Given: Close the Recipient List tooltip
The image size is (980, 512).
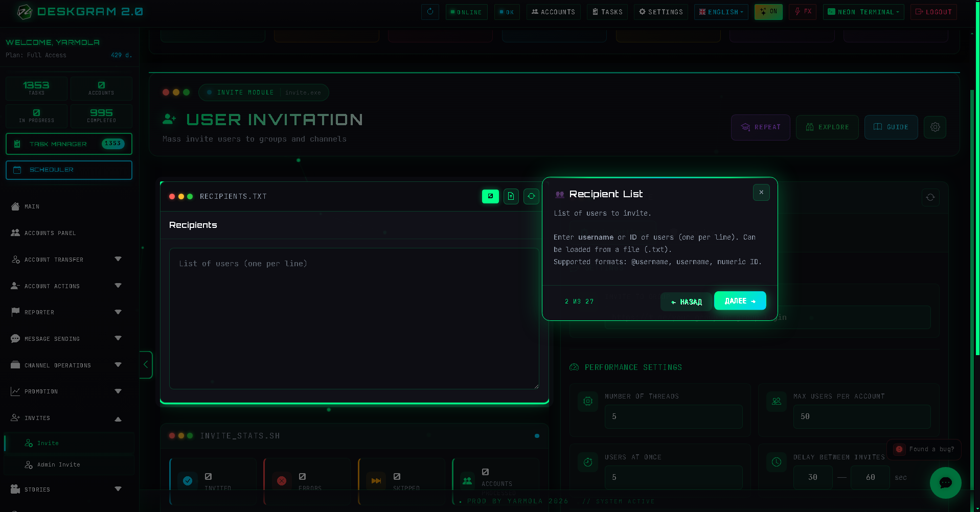Looking at the screenshot, I should tap(761, 192).
